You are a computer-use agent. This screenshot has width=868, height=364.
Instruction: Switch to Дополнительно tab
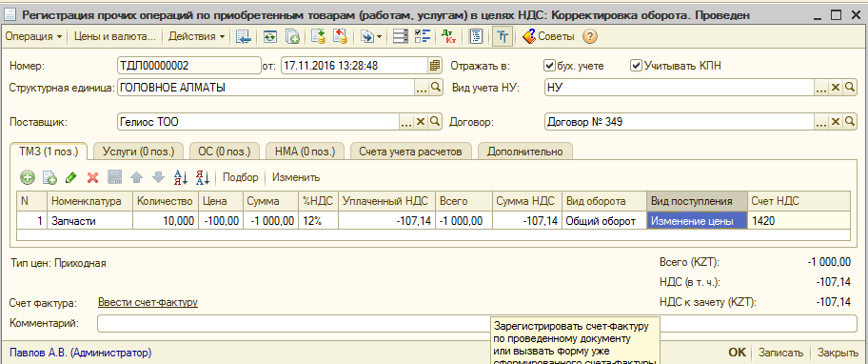[x=524, y=152]
